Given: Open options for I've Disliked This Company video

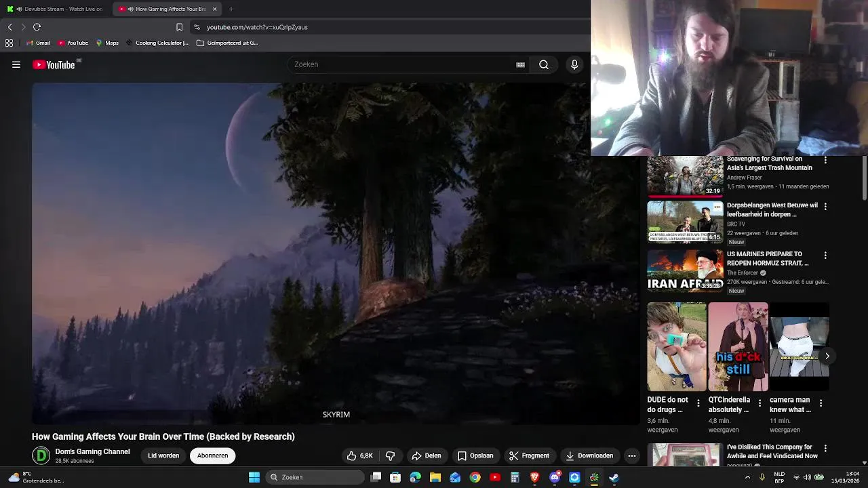Looking at the screenshot, I should tap(825, 448).
